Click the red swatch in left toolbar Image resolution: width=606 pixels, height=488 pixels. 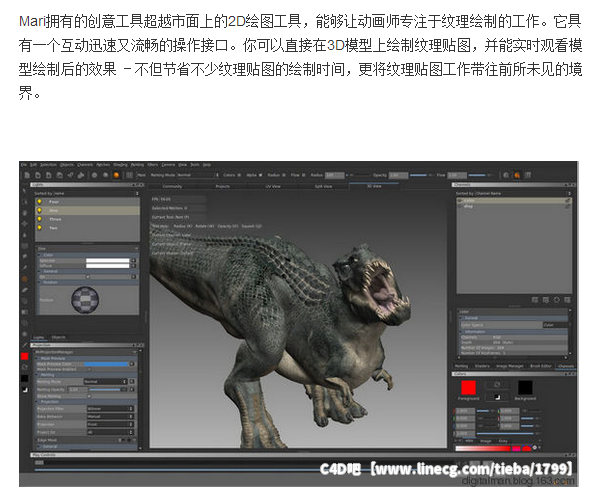click(25, 356)
